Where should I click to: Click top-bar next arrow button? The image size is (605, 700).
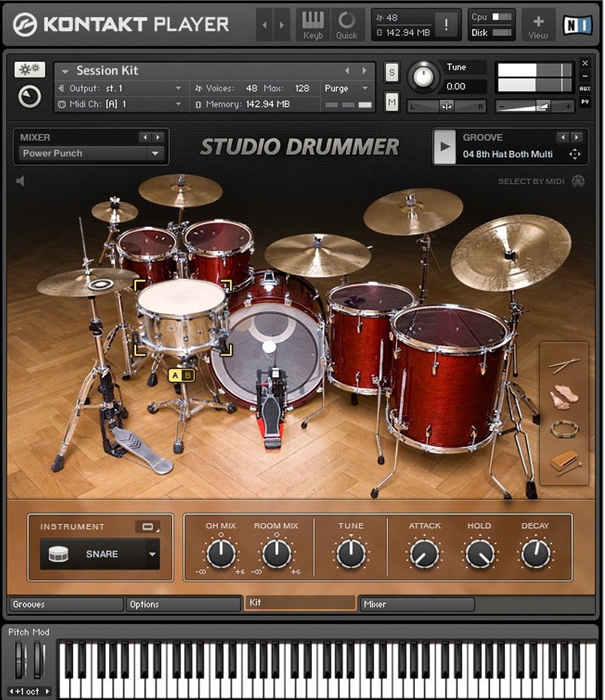tap(282, 25)
